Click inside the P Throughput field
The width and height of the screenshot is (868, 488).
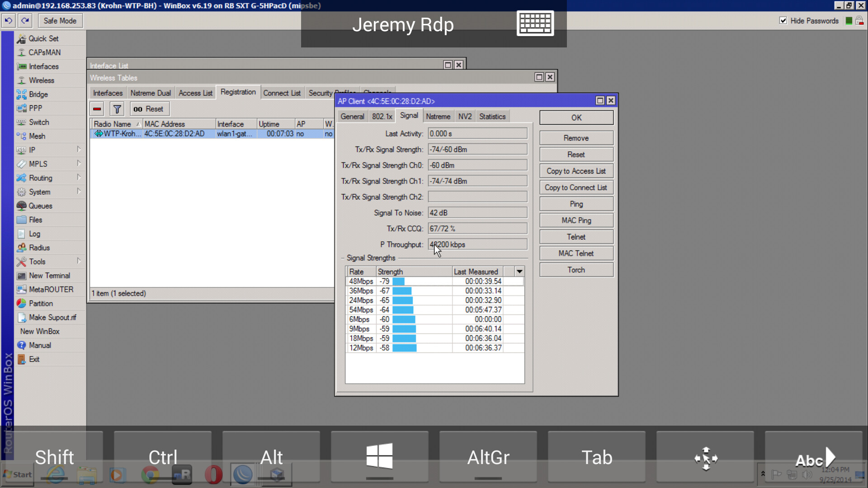pyautogui.click(x=477, y=244)
